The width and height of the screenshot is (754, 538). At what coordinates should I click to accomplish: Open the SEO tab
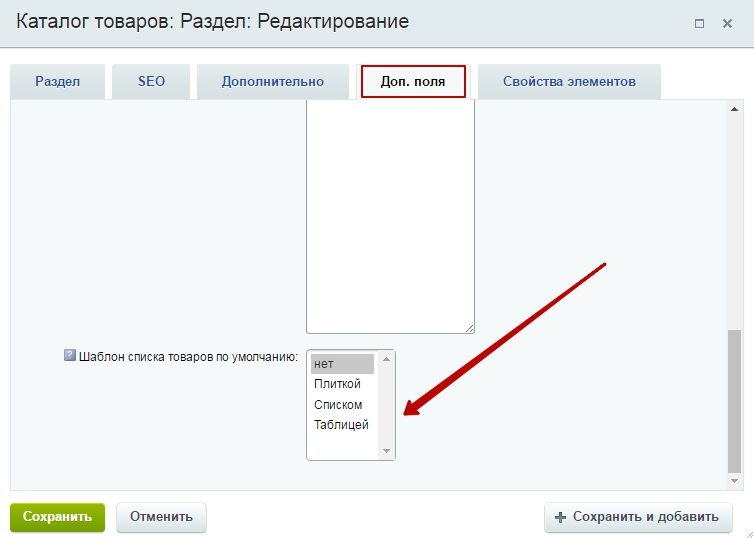(151, 82)
